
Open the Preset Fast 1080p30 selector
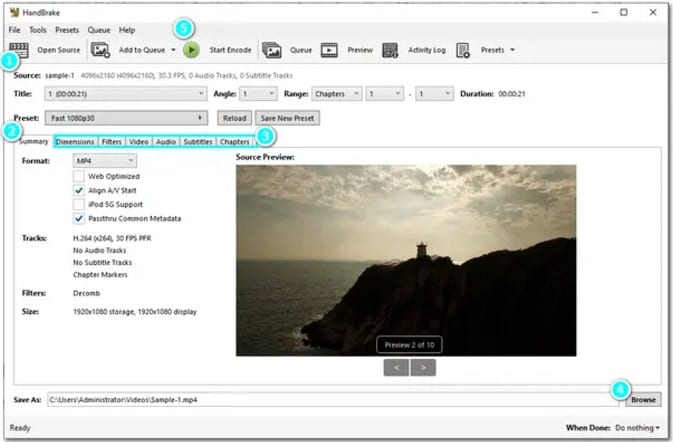click(126, 118)
